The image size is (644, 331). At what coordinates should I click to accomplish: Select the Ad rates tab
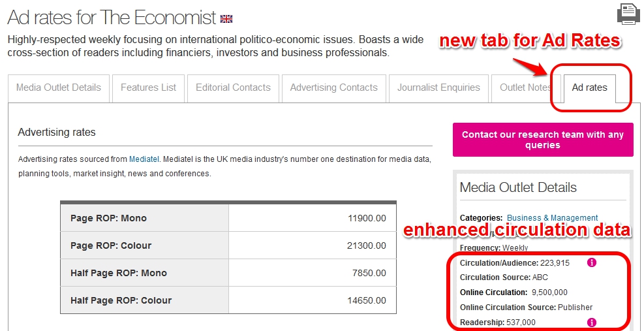click(589, 88)
